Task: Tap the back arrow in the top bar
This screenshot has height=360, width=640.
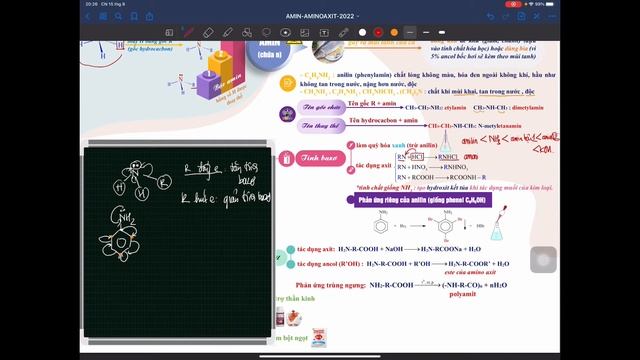Action: 88,16
